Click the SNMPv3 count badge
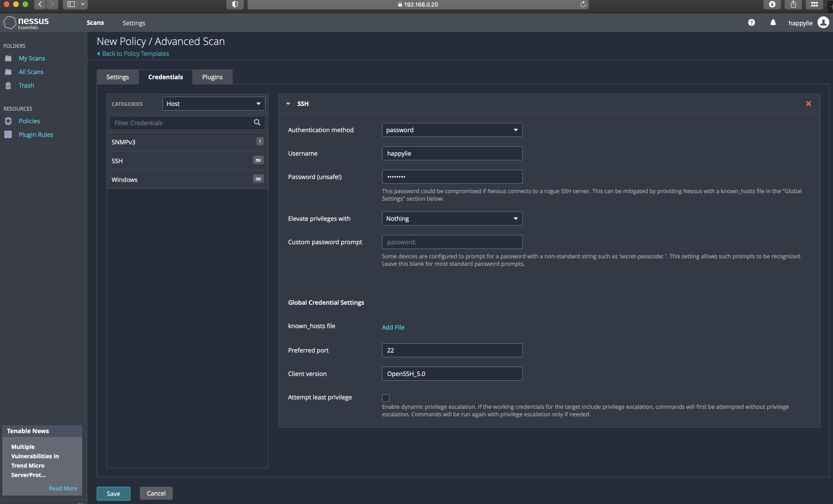 click(260, 141)
